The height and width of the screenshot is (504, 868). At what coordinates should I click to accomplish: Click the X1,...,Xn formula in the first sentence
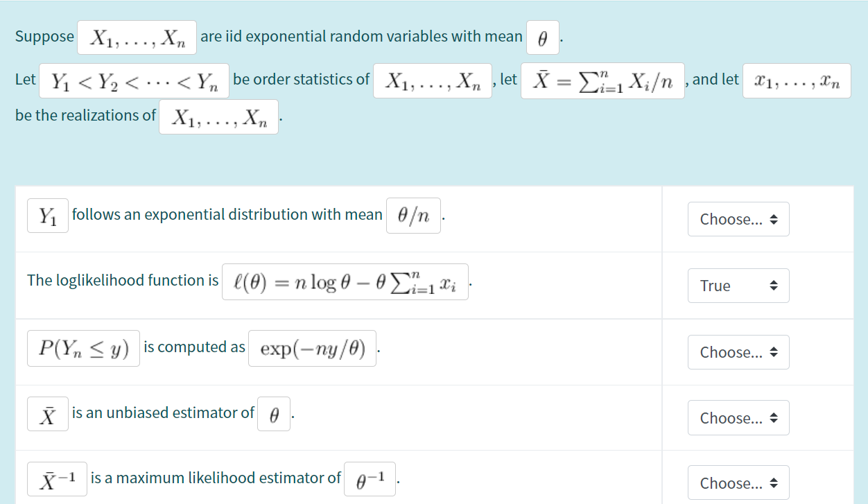point(137,37)
